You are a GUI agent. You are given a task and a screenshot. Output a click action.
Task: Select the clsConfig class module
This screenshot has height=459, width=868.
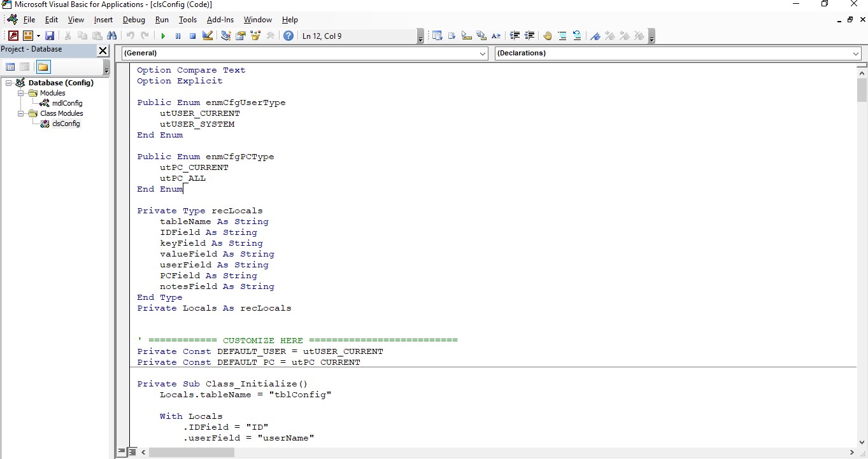tap(64, 124)
